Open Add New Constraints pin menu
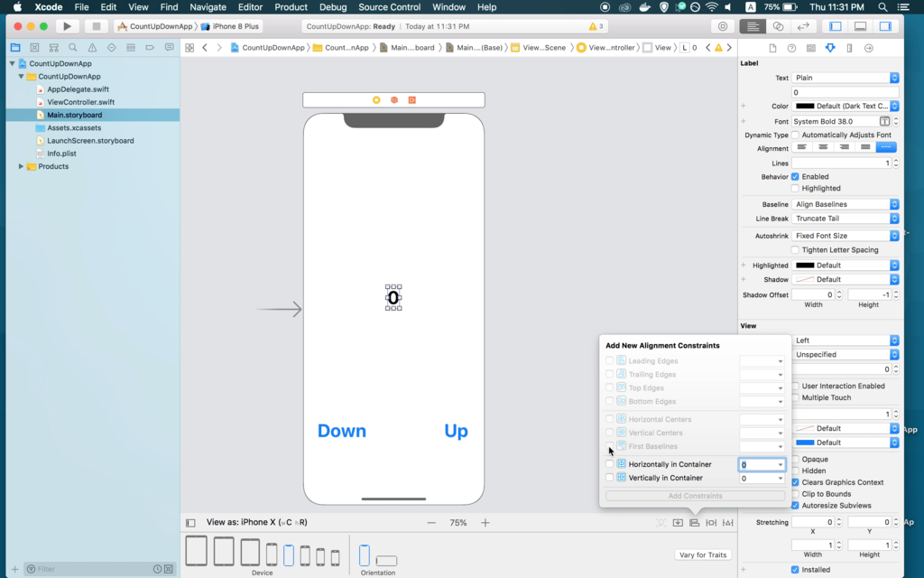The image size is (924, 578). point(711,523)
